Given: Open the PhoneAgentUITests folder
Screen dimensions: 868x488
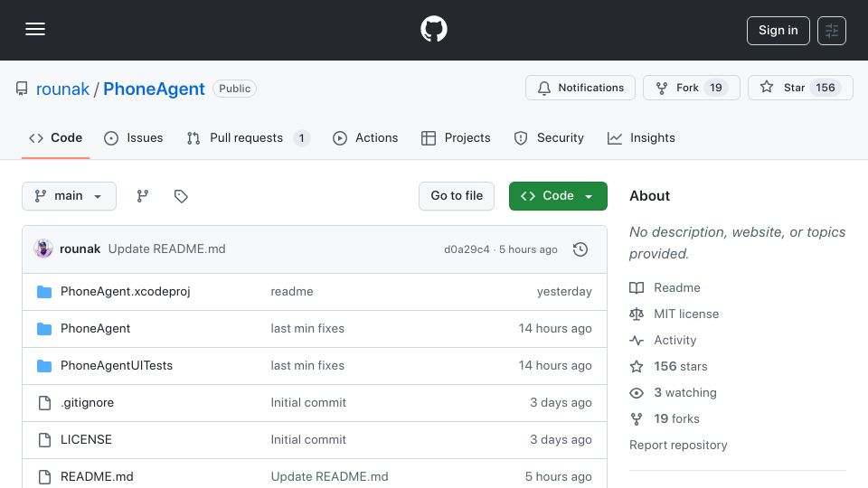Looking at the screenshot, I should click(x=117, y=366).
